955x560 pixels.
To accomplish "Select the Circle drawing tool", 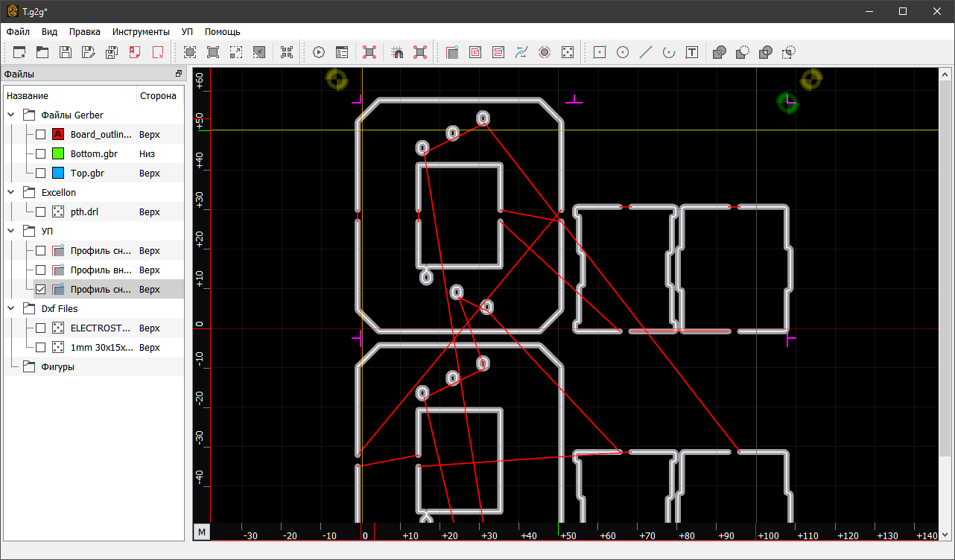I will (623, 52).
